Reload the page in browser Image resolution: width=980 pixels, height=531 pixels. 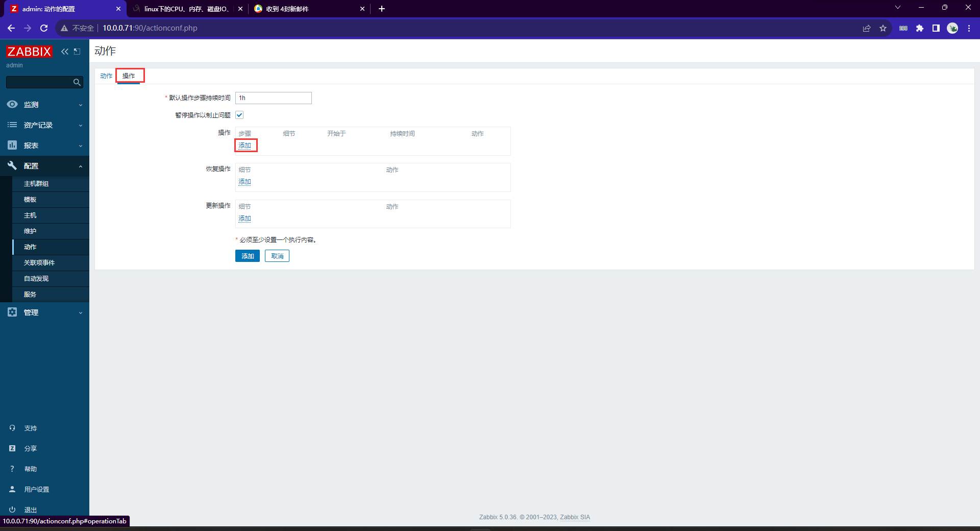44,28
